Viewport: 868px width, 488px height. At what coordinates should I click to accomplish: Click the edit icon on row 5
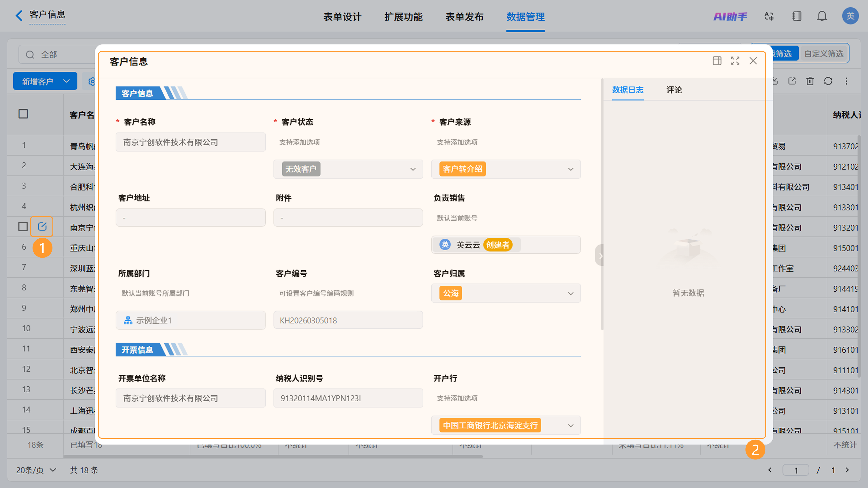point(42,227)
